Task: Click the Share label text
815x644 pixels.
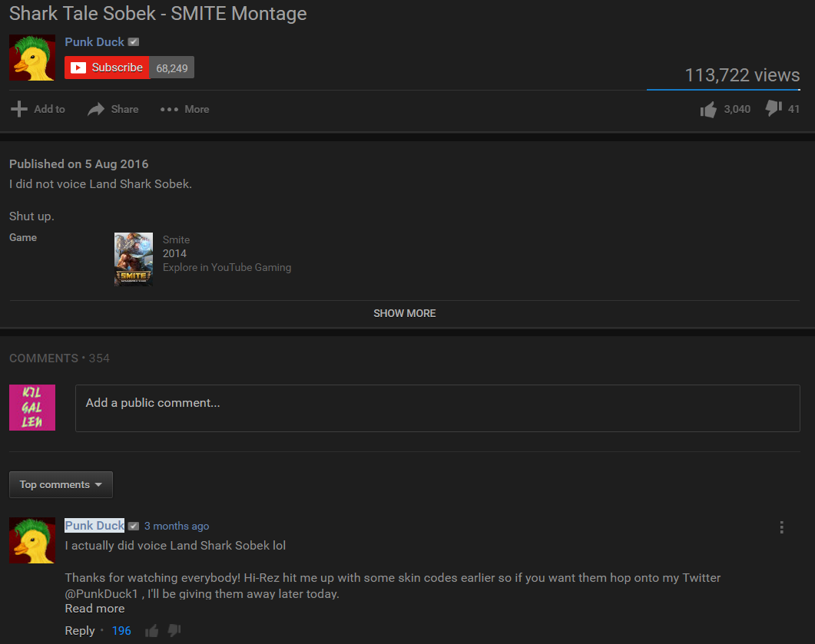Action: click(x=124, y=109)
